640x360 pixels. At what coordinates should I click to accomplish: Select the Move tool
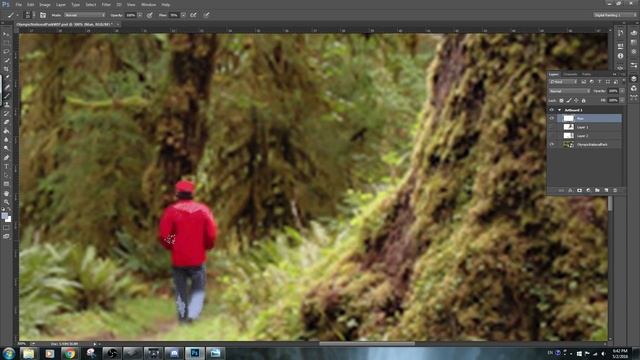coord(6,34)
